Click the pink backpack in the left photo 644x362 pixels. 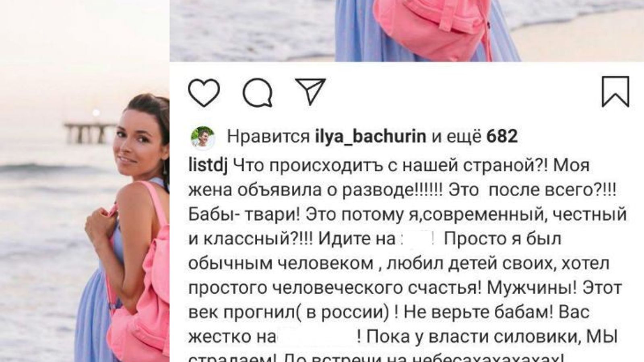click(141, 278)
